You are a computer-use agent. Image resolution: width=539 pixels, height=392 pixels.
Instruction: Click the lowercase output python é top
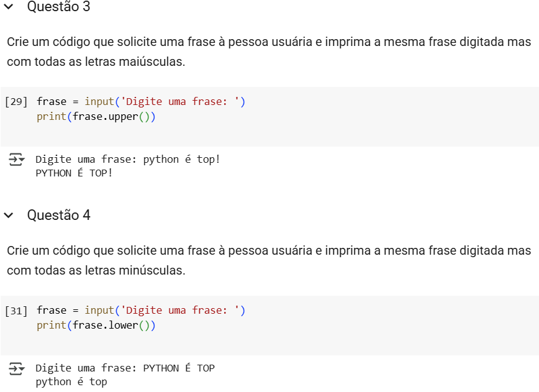click(x=71, y=382)
